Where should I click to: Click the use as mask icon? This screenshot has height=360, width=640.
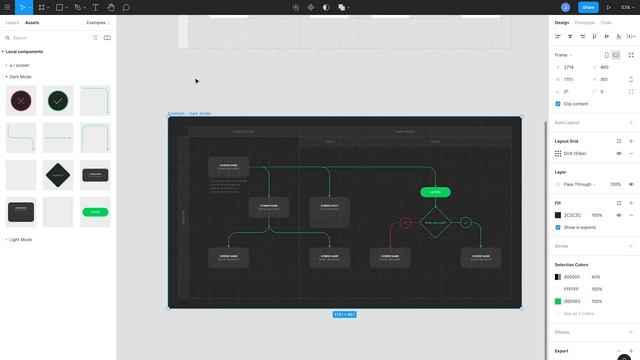[x=326, y=7]
